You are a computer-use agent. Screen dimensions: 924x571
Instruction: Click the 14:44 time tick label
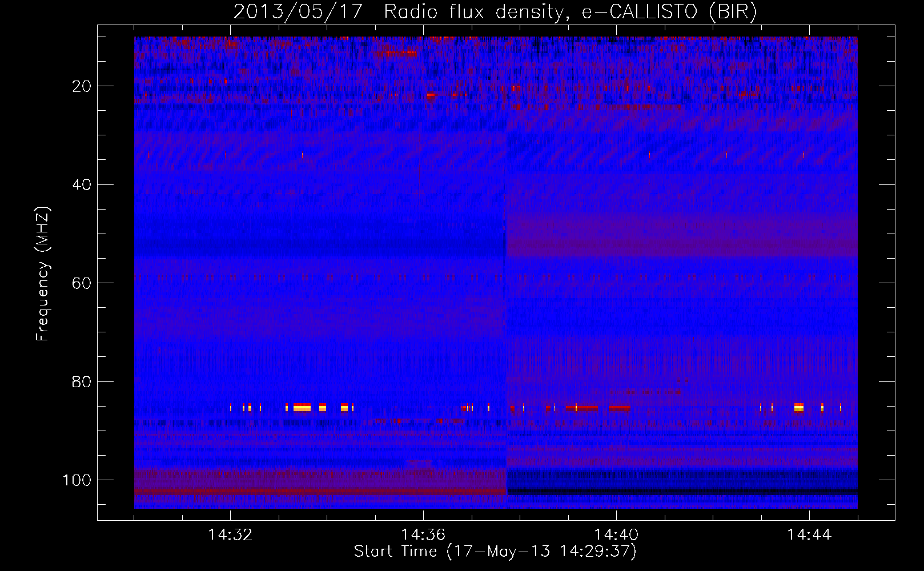click(x=809, y=535)
